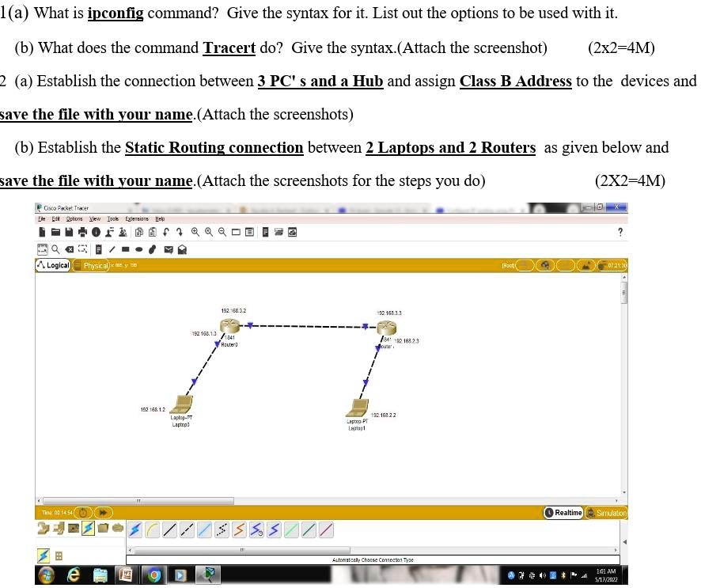Screen dimensions: 701x588
Task: Click the fast-forward time button
Action: tap(103, 513)
